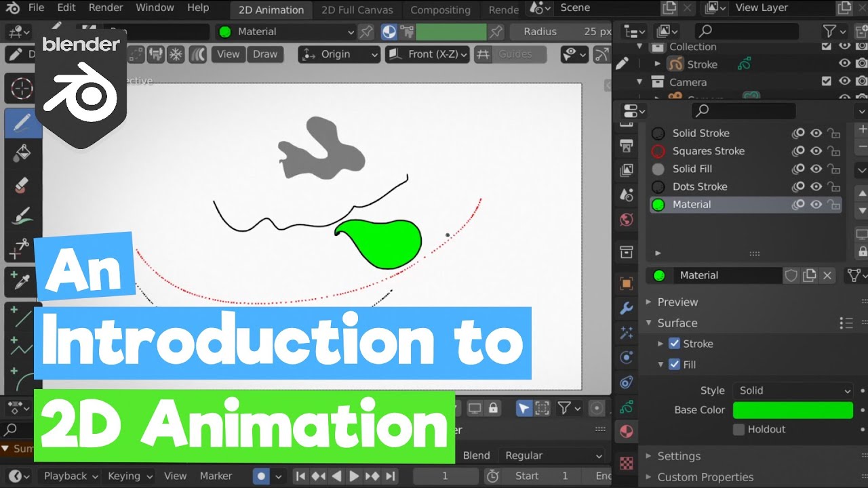868x488 pixels.
Task: Open the Material properties tab
Action: pyautogui.click(x=627, y=432)
